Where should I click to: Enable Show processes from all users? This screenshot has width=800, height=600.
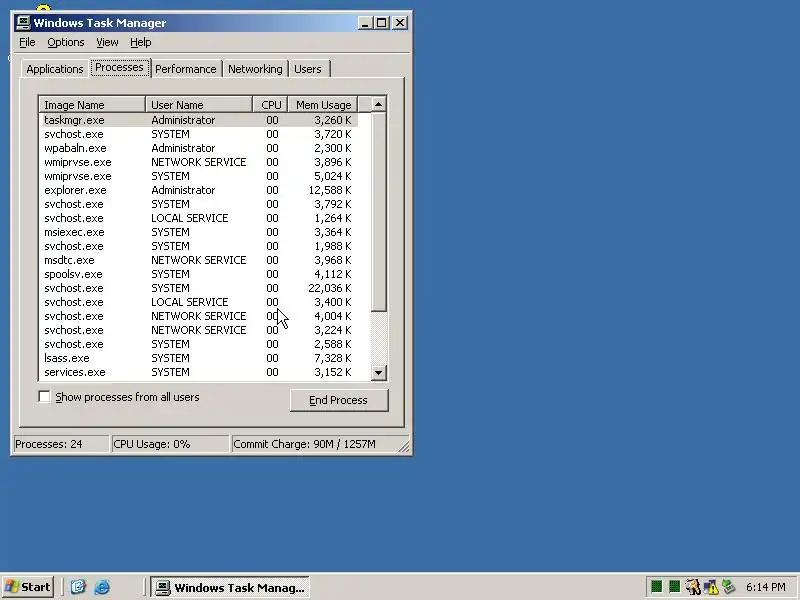point(45,396)
